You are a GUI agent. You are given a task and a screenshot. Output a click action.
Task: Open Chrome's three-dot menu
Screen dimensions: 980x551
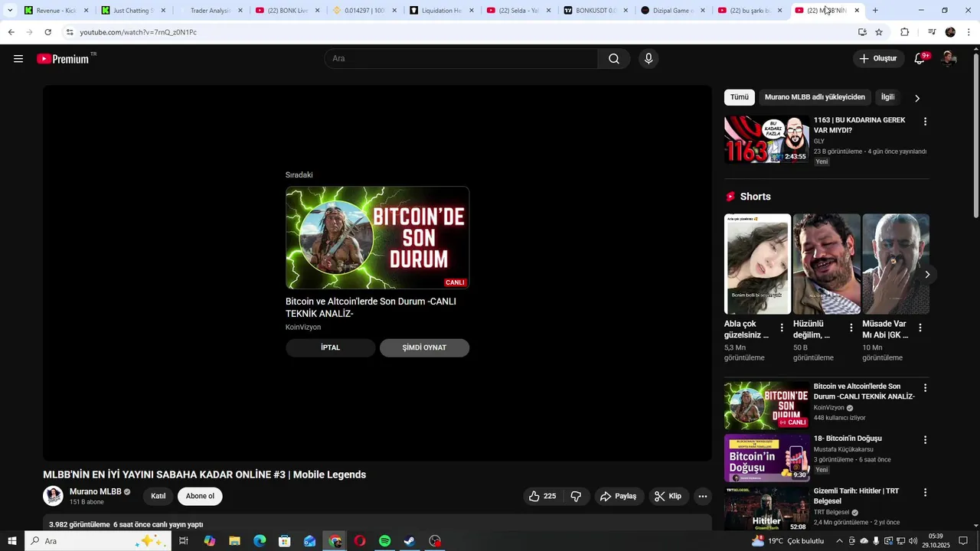[x=969, y=32]
